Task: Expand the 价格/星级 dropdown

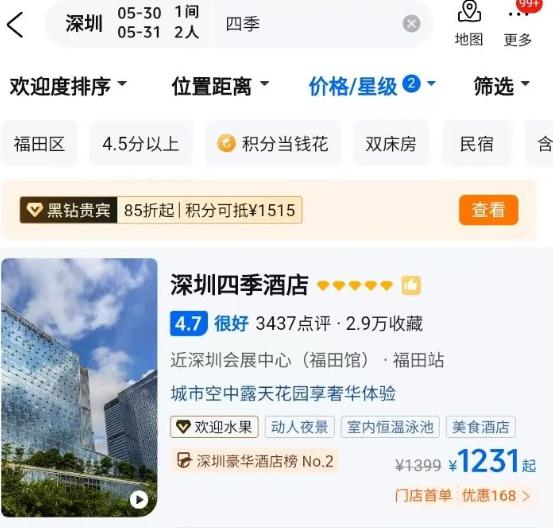Action: coord(372,86)
